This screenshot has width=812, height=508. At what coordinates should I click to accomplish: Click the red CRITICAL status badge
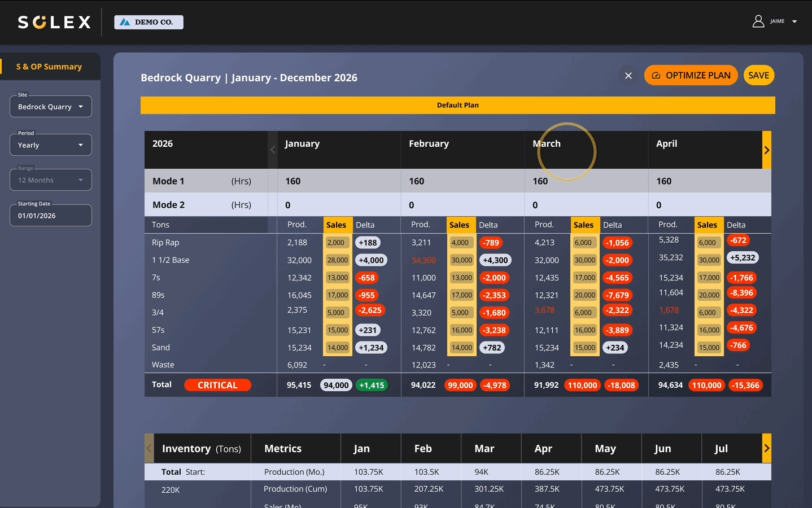click(217, 385)
